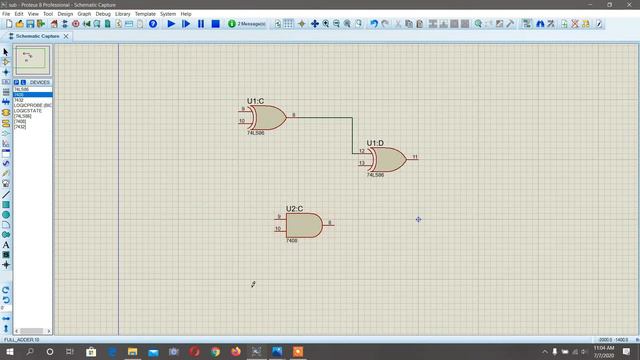The image size is (640, 360).
Task: Open the Edit menu
Action: [19, 14]
